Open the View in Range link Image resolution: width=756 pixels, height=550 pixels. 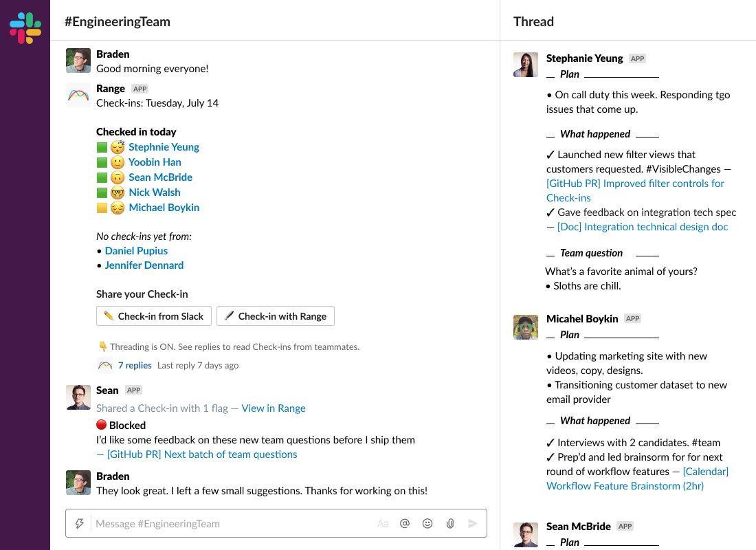point(274,408)
